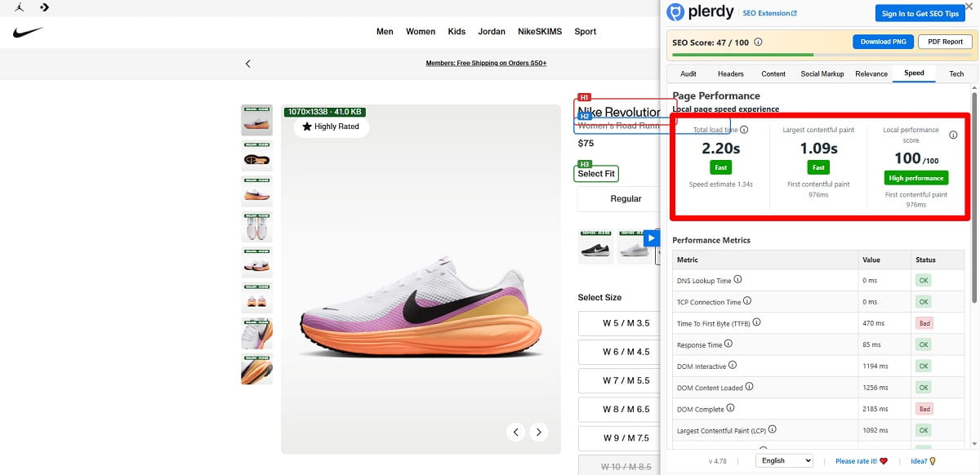This screenshot has width=980, height=475.
Task: Click DOM Interactive info icon
Action: pyautogui.click(x=733, y=366)
